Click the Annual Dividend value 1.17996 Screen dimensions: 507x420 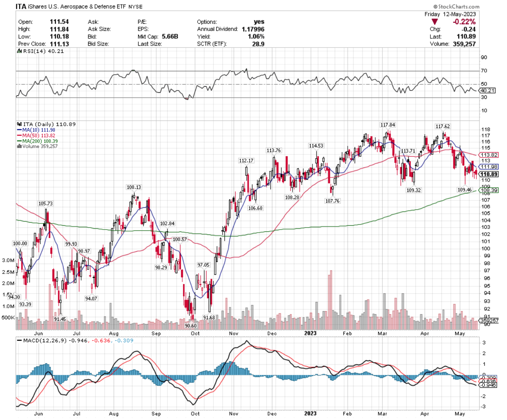[x=253, y=29]
